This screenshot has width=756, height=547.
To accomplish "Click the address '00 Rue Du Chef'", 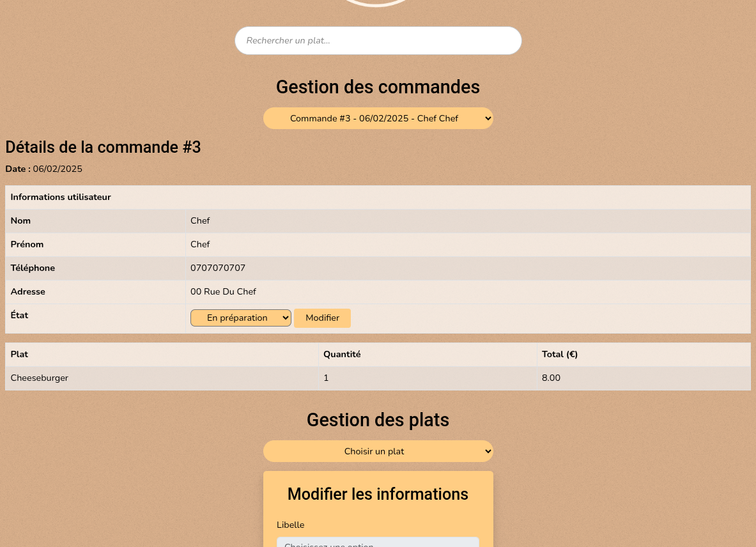I will [x=223, y=291].
